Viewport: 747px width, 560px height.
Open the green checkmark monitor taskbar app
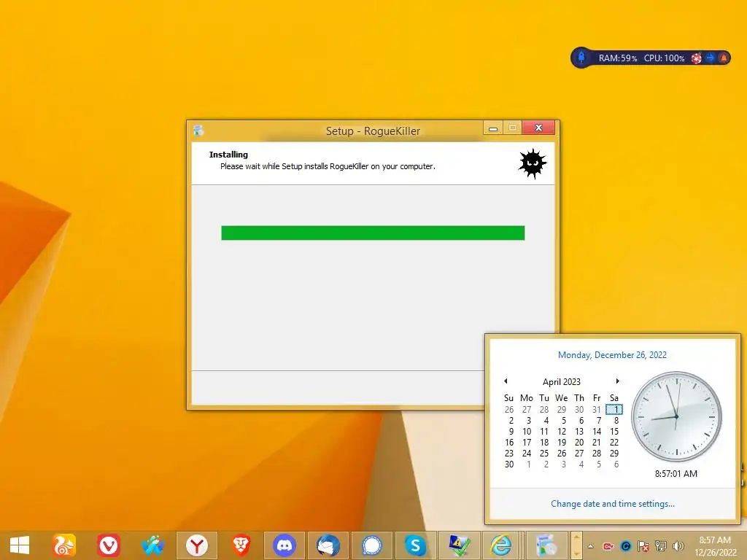tap(460, 545)
